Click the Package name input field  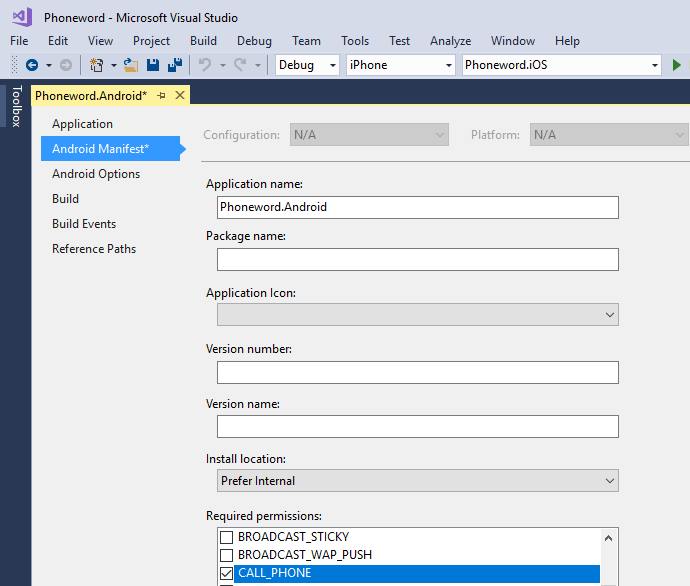[417, 260]
